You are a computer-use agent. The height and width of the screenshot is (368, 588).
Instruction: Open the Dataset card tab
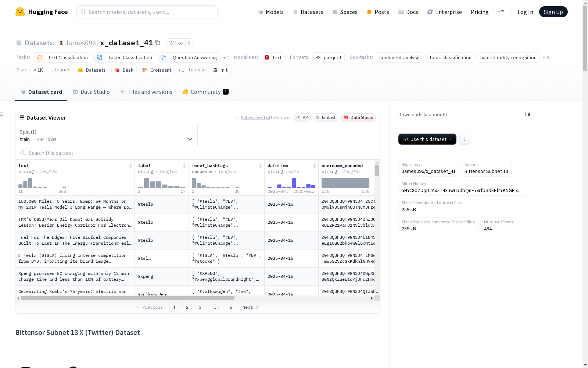(x=41, y=92)
